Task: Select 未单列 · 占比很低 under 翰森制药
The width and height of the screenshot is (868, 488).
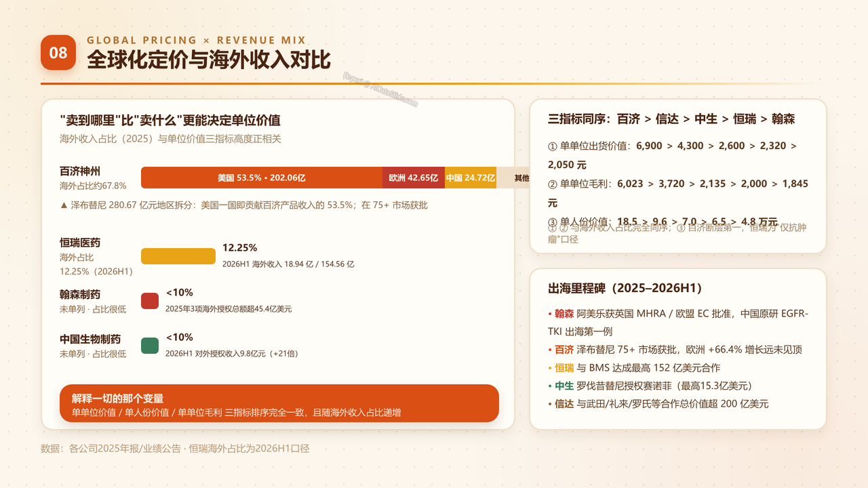Action: [93, 309]
